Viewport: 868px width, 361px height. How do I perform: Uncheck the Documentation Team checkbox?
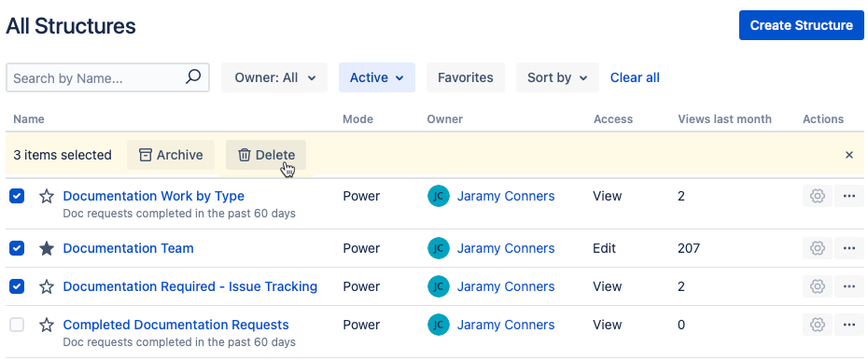pyautogui.click(x=17, y=249)
